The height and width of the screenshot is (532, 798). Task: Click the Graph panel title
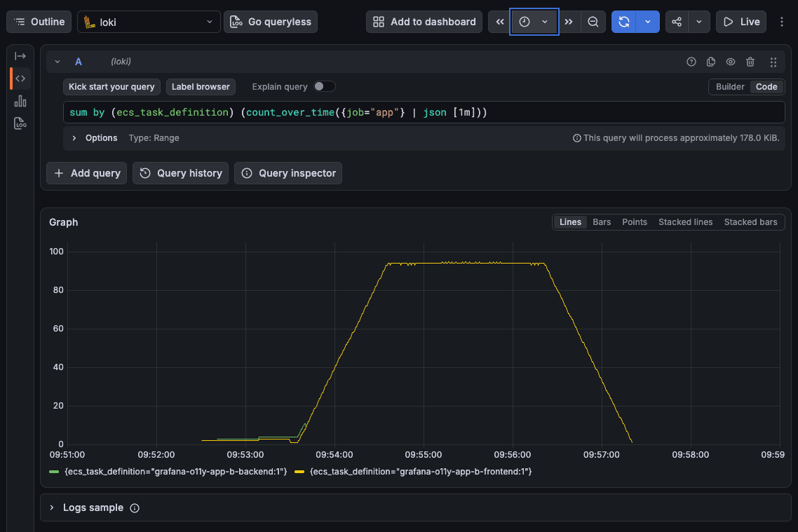[64, 222]
